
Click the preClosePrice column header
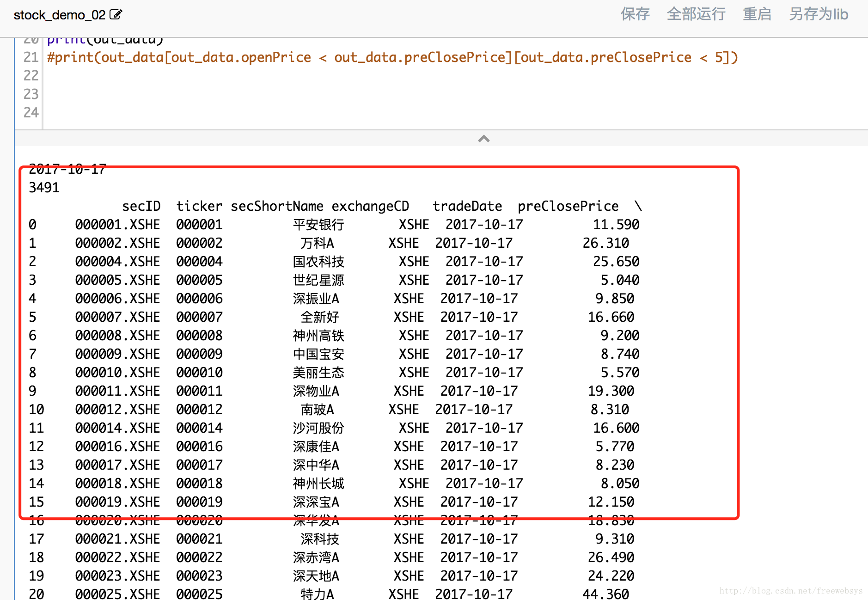coord(568,206)
